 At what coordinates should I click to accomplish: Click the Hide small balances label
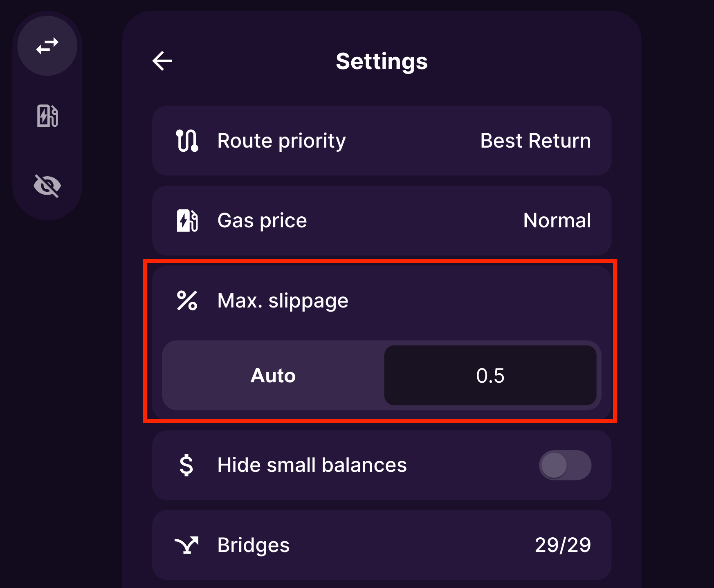click(312, 465)
